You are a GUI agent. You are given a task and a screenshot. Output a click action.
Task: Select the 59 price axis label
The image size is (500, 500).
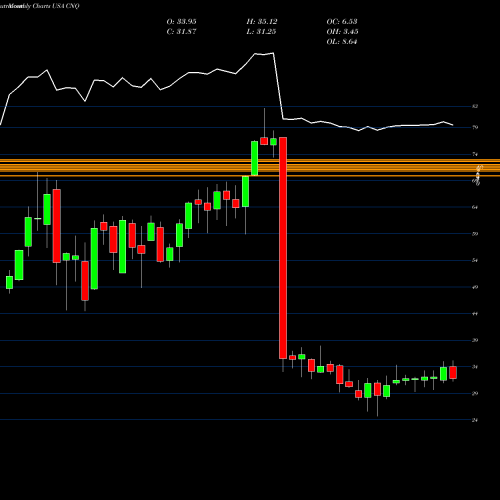(x=475, y=234)
